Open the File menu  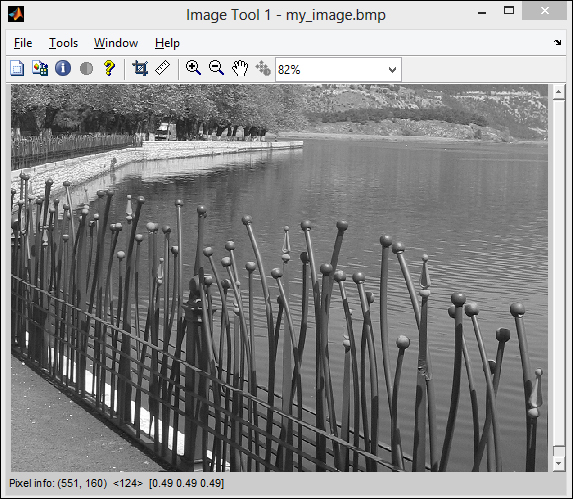point(23,43)
